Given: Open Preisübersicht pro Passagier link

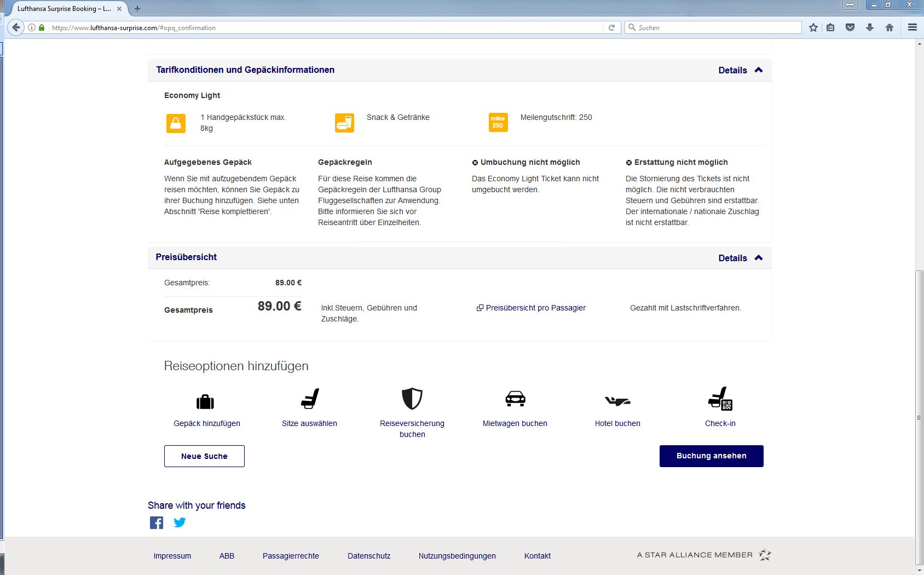Looking at the screenshot, I should coord(535,308).
